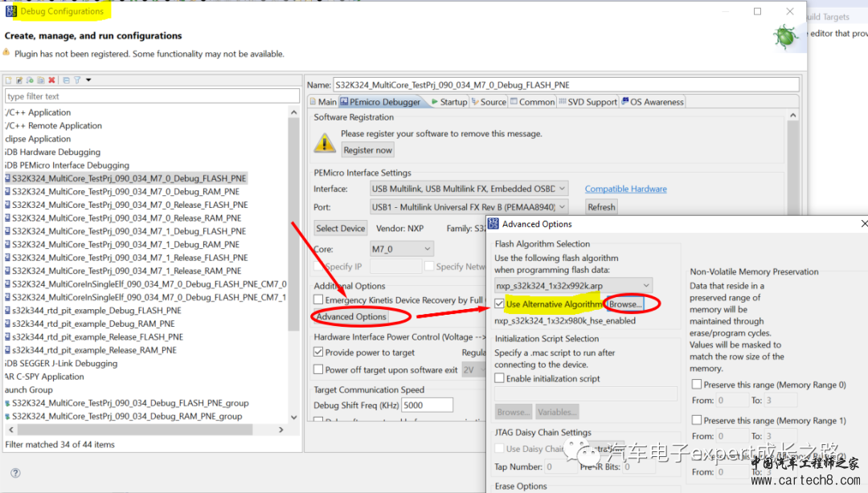Select the PEmicro Debugger tab
Viewport: 868px width, 493px height.
[x=381, y=102]
